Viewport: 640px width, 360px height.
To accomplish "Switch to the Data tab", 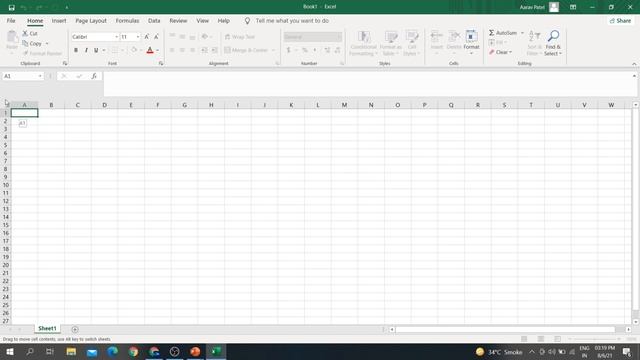I will [154, 20].
